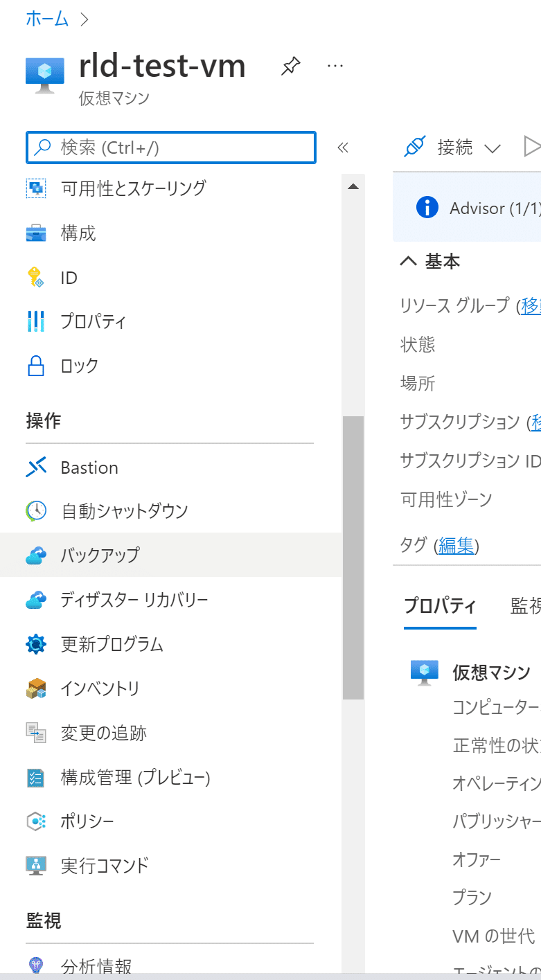
Task: Collapse the side menu with double chevron
Action: coord(342,147)
